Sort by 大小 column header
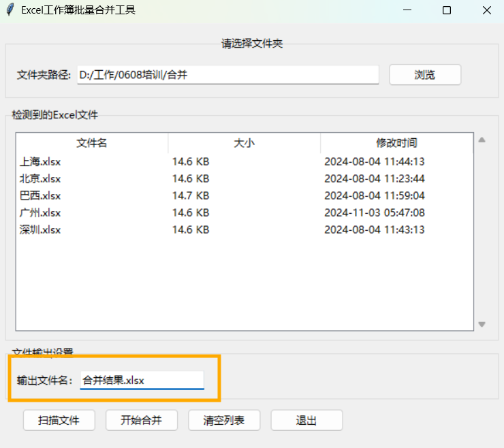Viewport: 504px width, 448px height. click(x=244, y=143)
